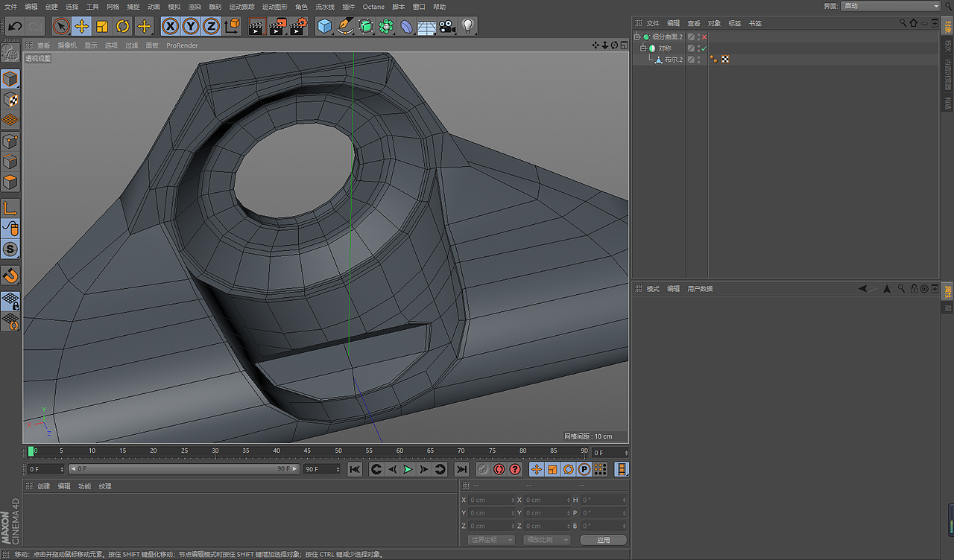Enable the 细分曲面.2 generator by clicking its red X

coord(704,36)
